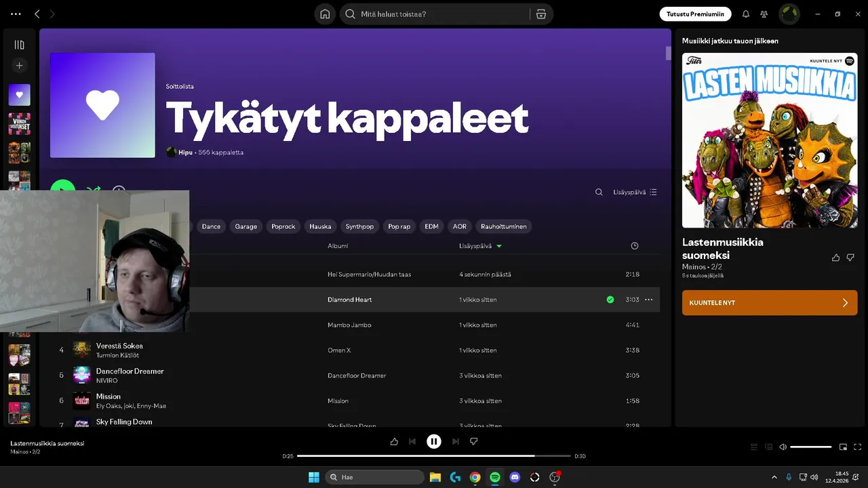Like the ad in right panel
Screen dimensions: 868x488
[835, 258]
